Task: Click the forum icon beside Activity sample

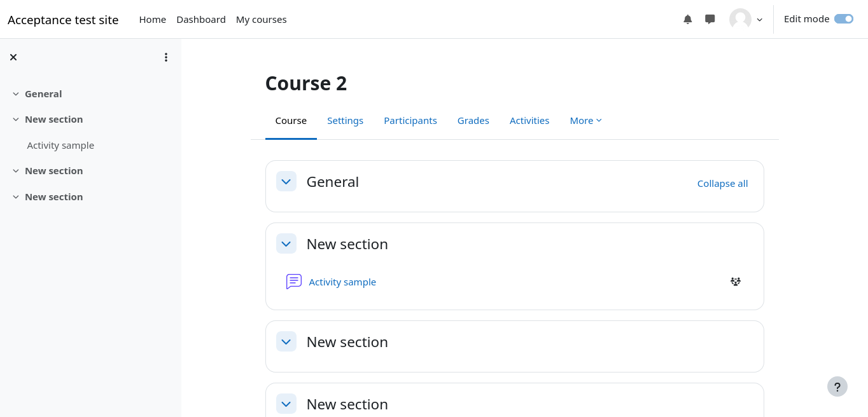Action: click(293, 282)
